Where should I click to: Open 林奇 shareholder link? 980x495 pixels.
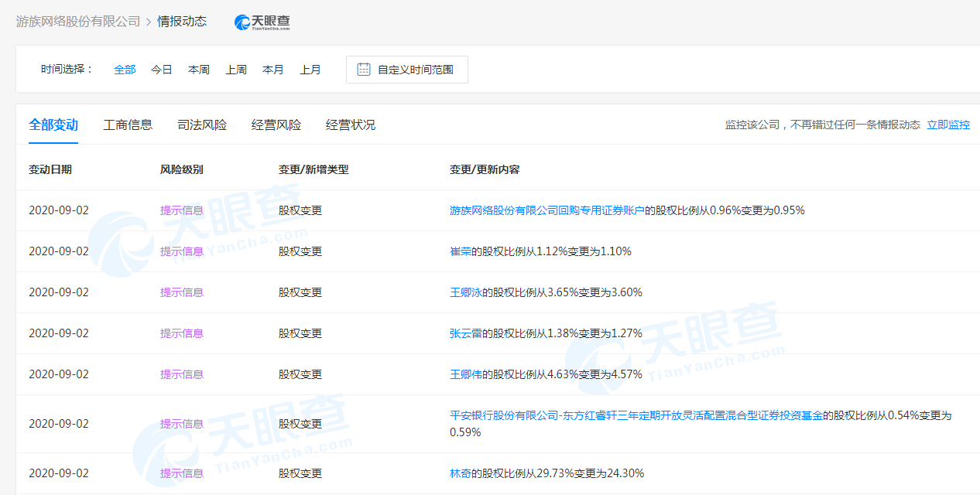(x=461, y=473)
